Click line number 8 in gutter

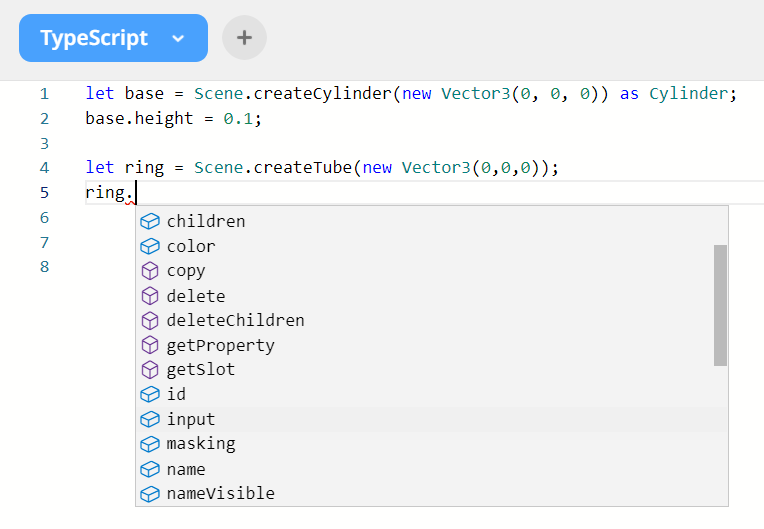pyautogui.click(x=44, y=266)
